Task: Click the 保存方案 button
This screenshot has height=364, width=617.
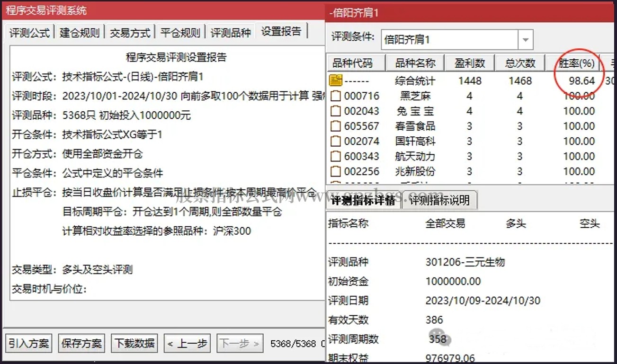Action: point(81,343)
